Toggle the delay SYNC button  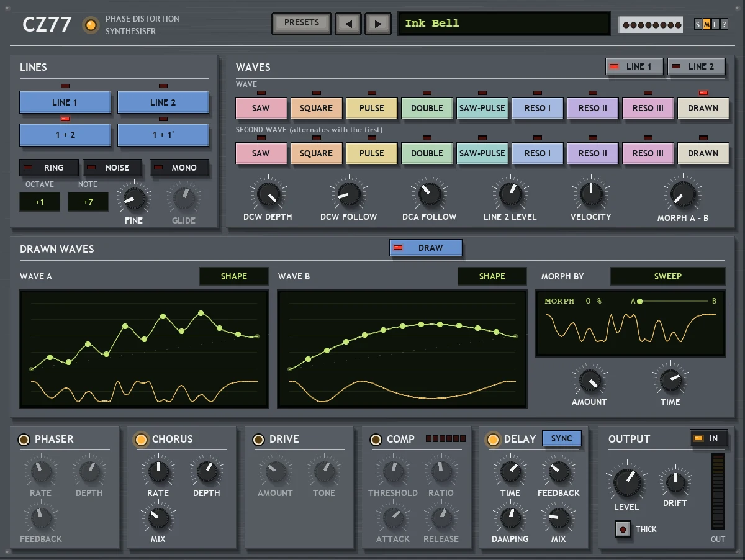pos(562,438)
